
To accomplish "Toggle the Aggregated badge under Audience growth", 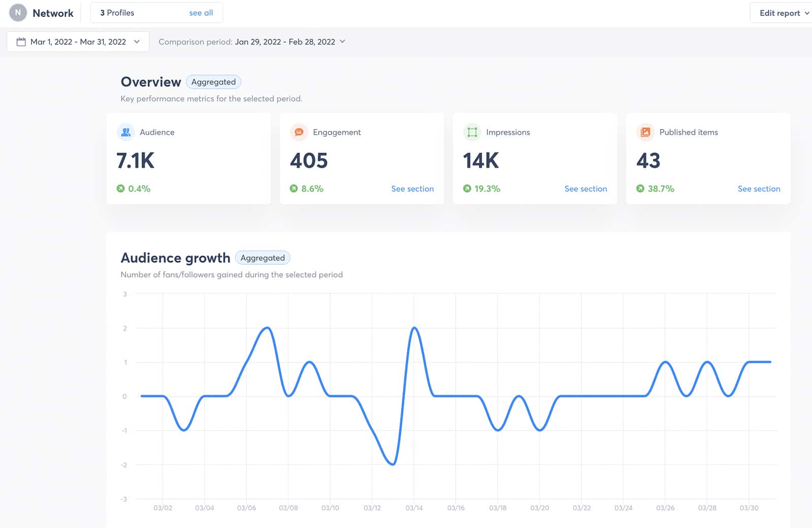I will (262, 258).
